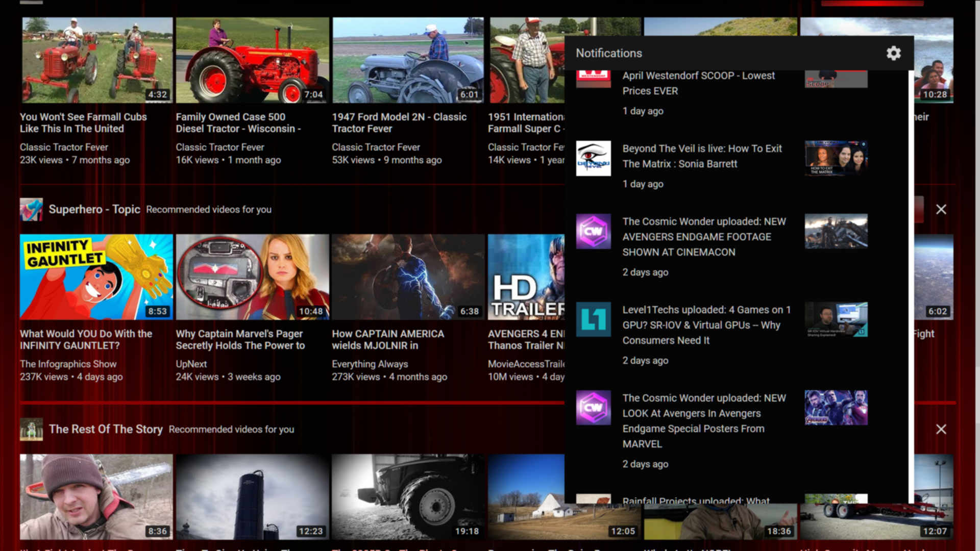Image resolution: width=980 pixels, height=551 pixels.
Task: Open title Family Owned Case 500 Diesel Tractor
Action: [x=238, y=122]
